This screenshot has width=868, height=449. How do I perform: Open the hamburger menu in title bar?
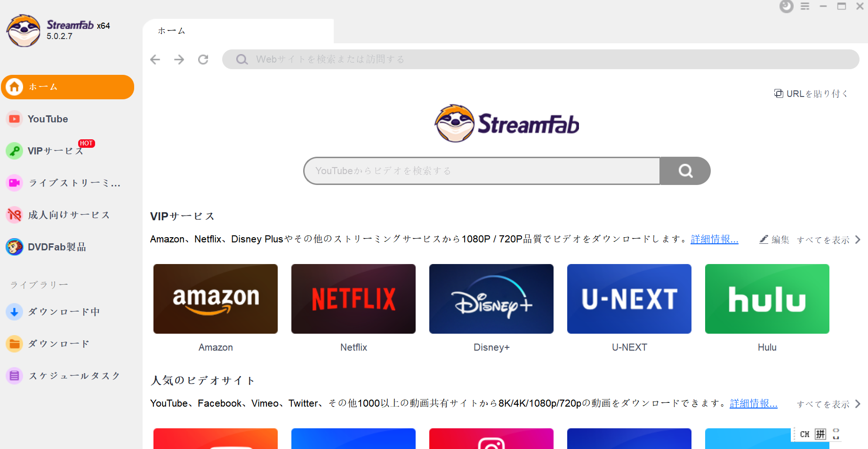tap(805, 7)
